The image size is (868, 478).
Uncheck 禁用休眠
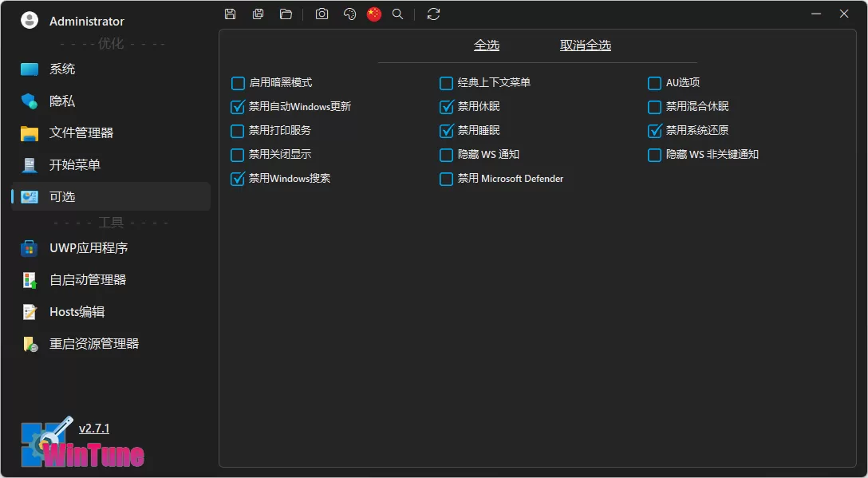click(x=446, y=106)
